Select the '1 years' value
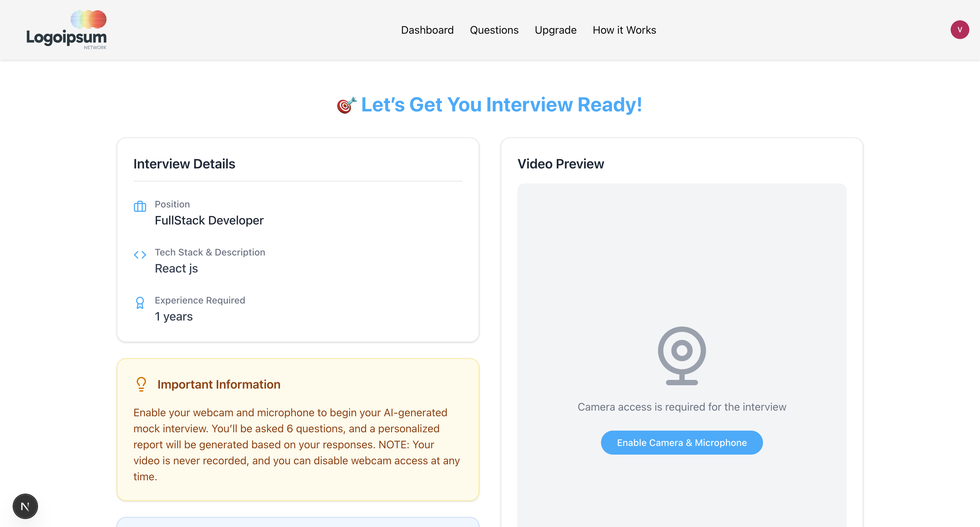The height and width of the screenshot is (527, 980). point(173,317)
